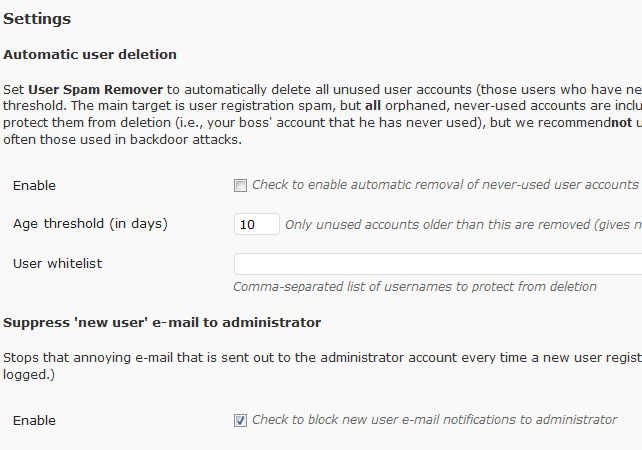This screenshot has width=642, height=450.
Task: Click the Comma-separated list of usernames hint
Action: click(415, 287)
